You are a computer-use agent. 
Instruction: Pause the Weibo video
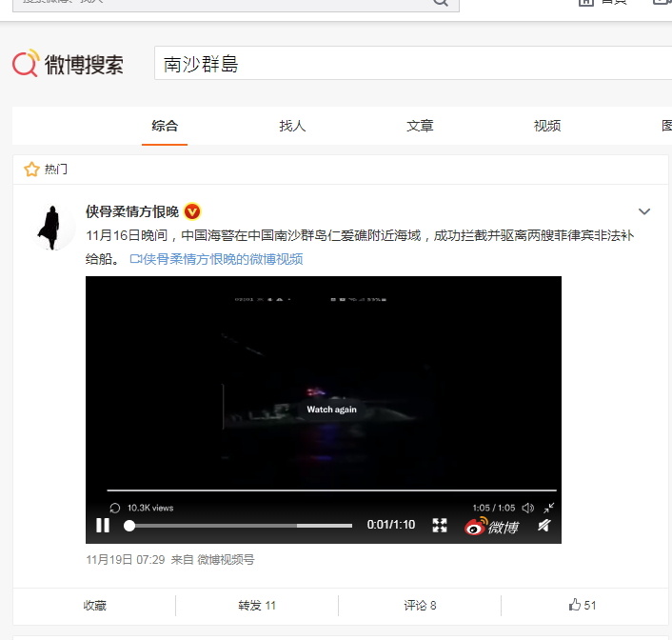coord(103,525)
